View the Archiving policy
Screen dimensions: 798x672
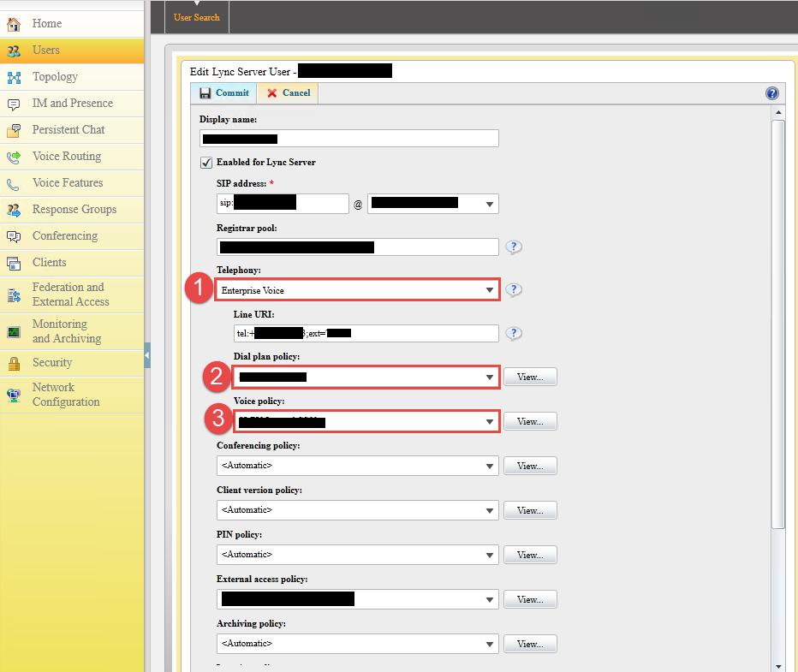[530, 644]
